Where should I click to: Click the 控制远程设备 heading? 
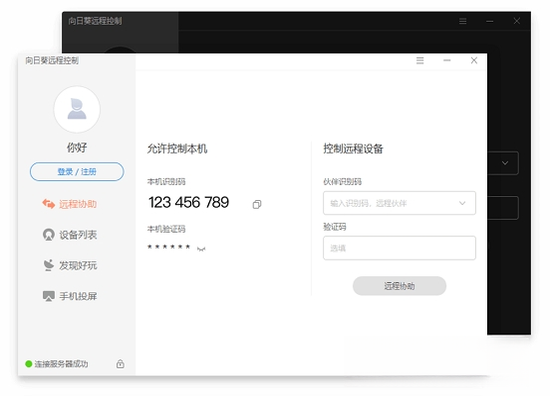pos(353,149)
